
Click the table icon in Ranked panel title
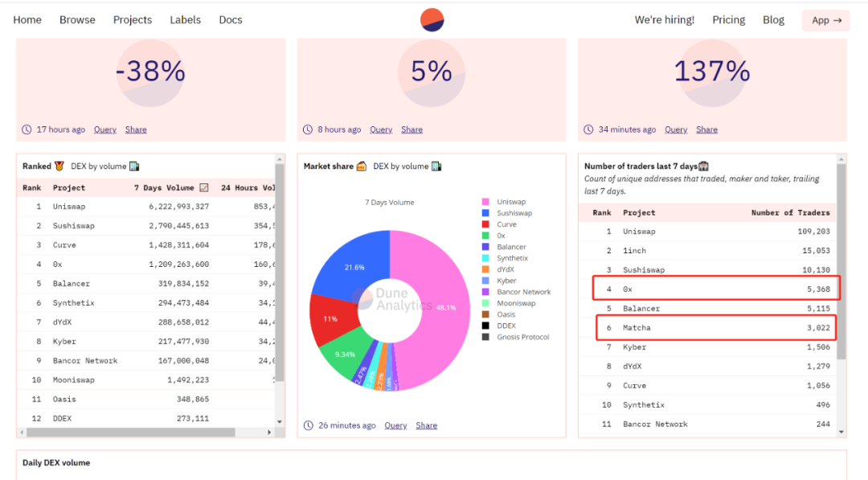click(134, 166)
